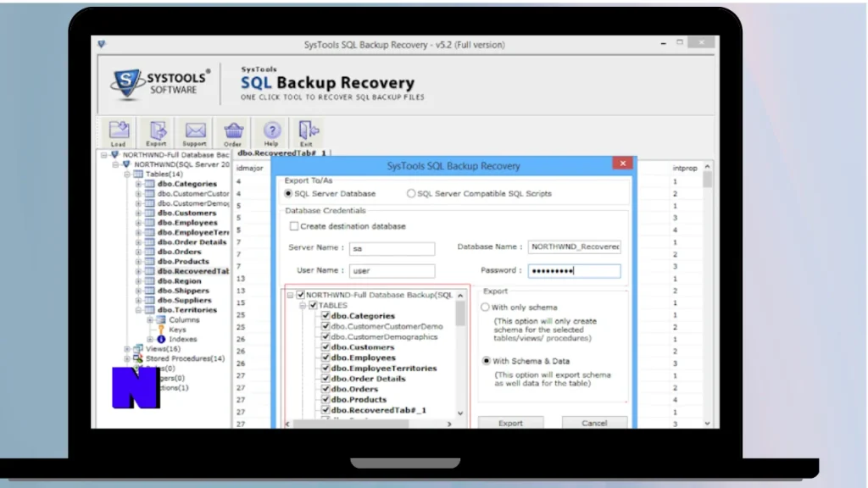868x488 pixels.
Task: Click the Order basket icon
Action: click(233, 133)
